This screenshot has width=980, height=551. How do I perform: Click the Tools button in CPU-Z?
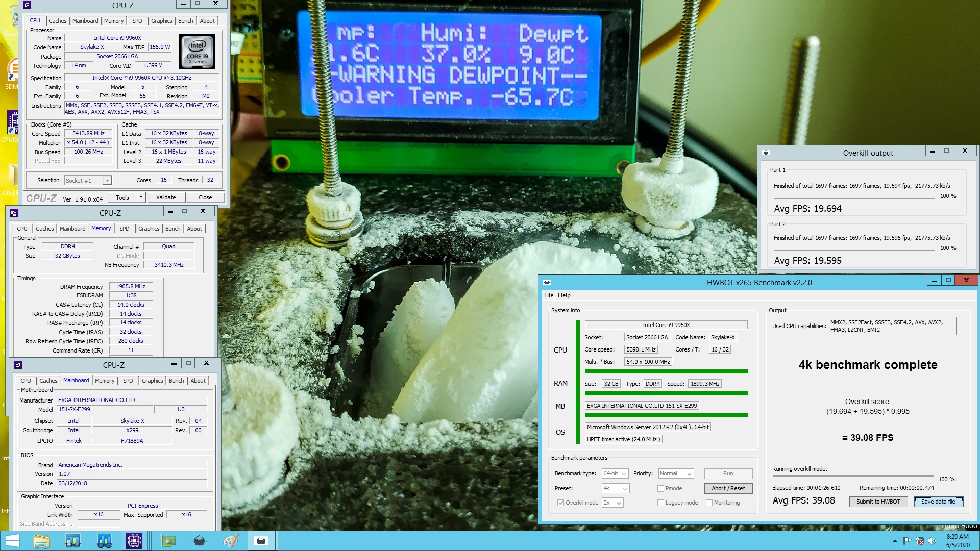pyautogui.click(x=122, y=197)
